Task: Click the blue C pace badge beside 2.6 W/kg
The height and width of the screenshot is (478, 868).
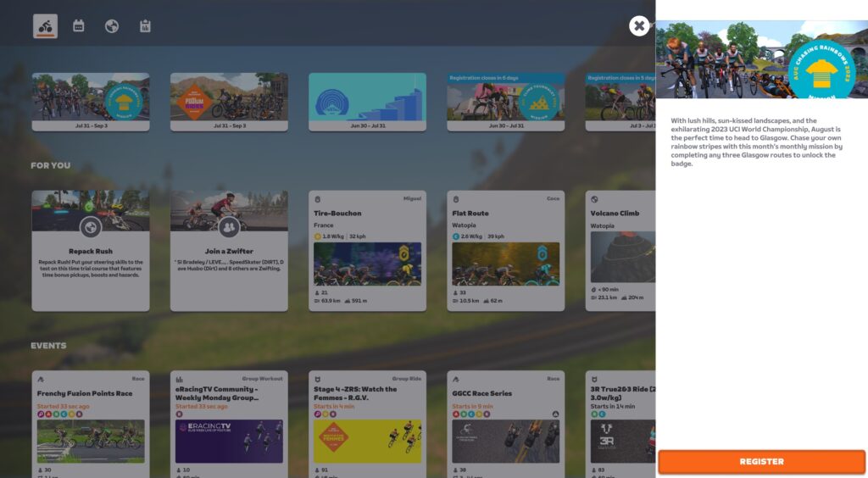Action: (455, 236)
